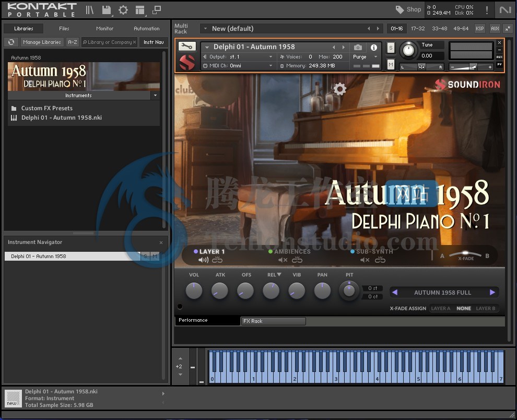Click Manage Libraries button
Image resolution: width=517 pixels, height=420 pixels.
pos(42,42)
